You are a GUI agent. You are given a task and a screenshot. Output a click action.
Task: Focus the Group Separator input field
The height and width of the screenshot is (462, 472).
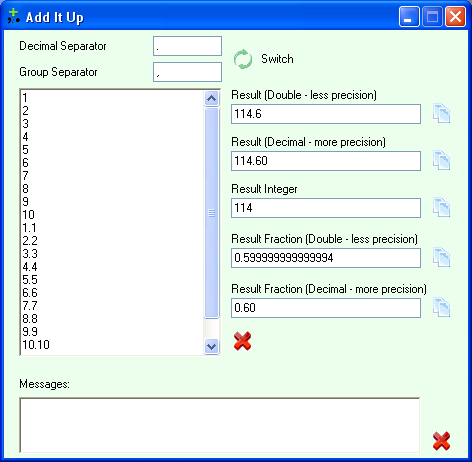[x=187, y=72]
